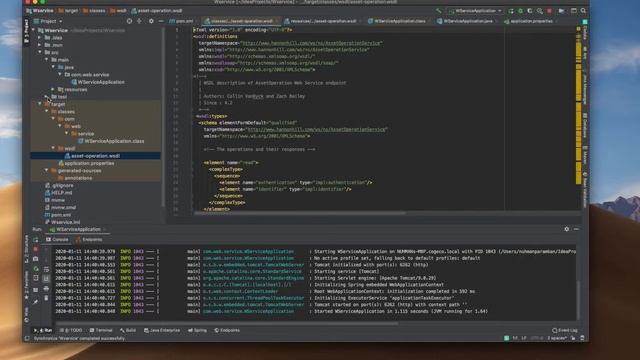Click the Build project hammer icon
Image resolution: width=640 pixels, height=360 pixels.
pyautogui.click(x=438, y=11)
